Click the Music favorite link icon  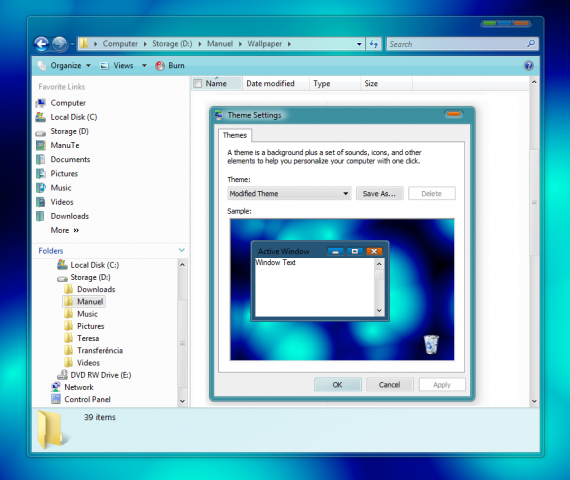coord(41,188)
